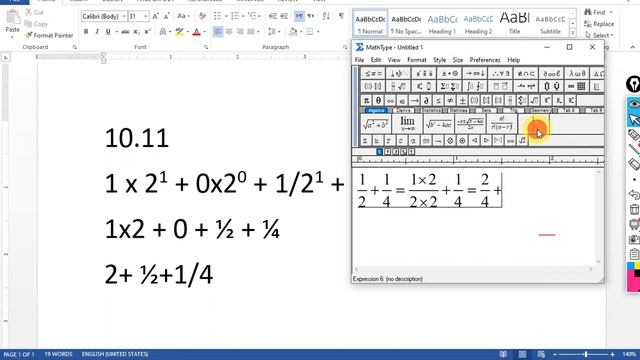The image size is (640, 360).
Task: Toggle Show/Hide paragraph marks
Action: [341, 16]
